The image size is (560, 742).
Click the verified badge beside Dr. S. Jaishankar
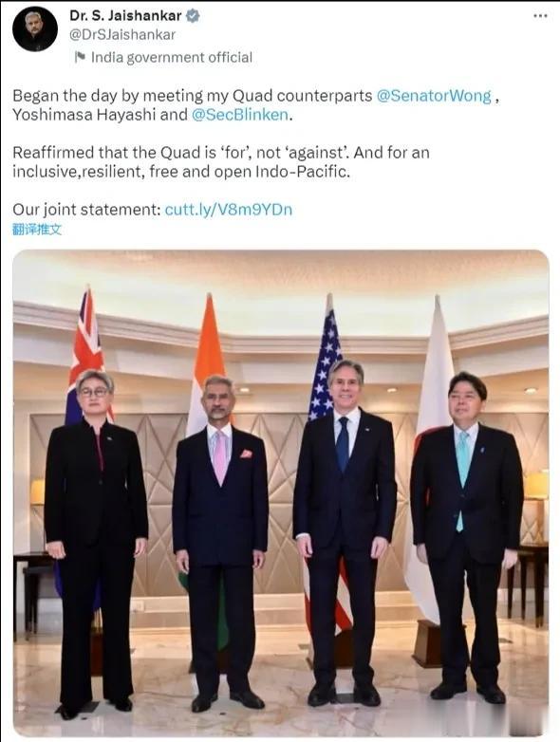tap(192, 16)
